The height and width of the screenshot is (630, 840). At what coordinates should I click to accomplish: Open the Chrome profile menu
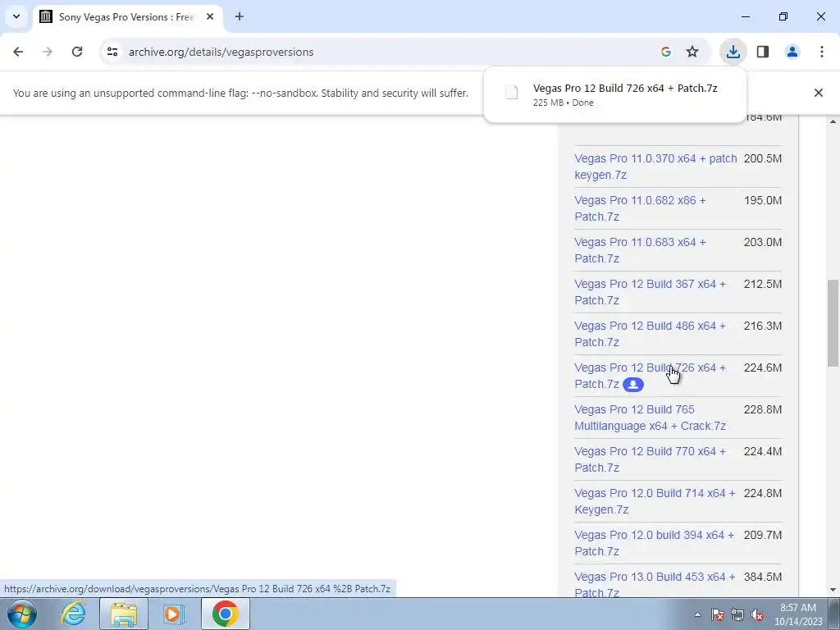[x=792, y=52]
